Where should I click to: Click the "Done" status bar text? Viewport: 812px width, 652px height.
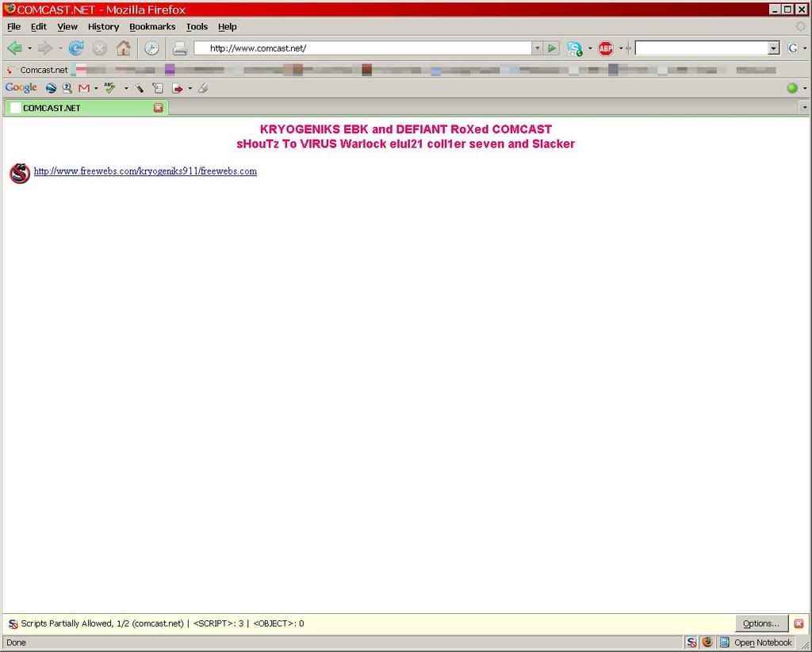16,642
